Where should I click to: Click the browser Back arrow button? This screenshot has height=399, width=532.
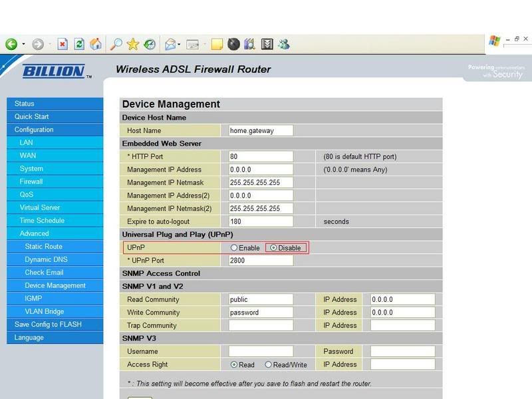11,44
